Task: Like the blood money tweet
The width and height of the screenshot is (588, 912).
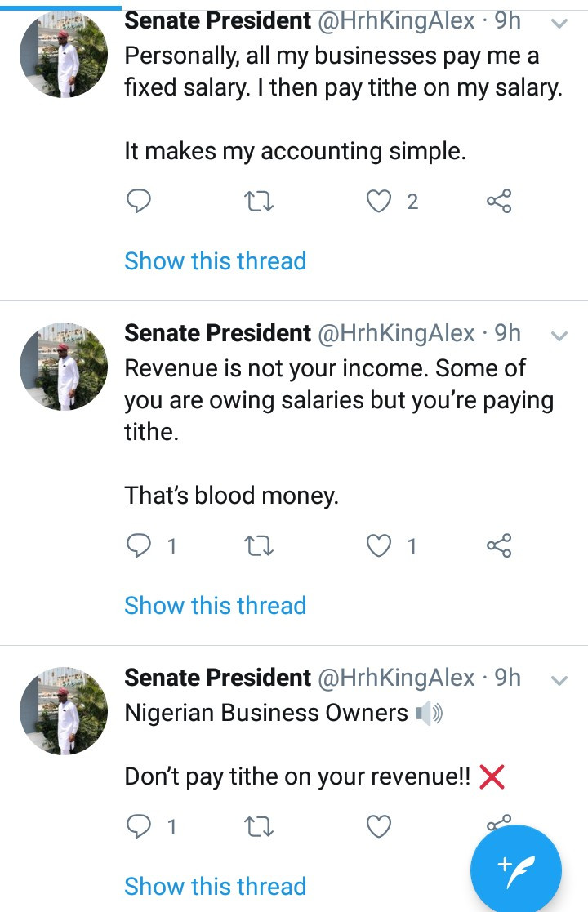Action: (379, 545)
